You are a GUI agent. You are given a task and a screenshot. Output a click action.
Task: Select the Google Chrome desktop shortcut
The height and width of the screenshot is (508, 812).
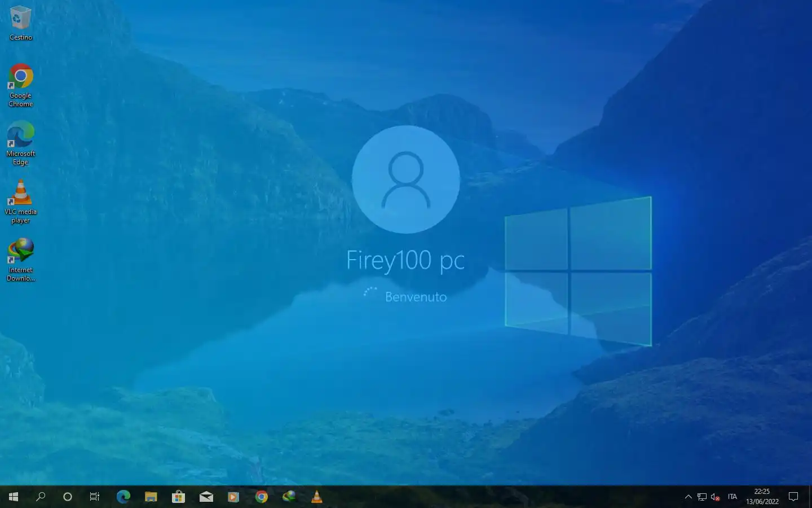(x=20, y=85)
